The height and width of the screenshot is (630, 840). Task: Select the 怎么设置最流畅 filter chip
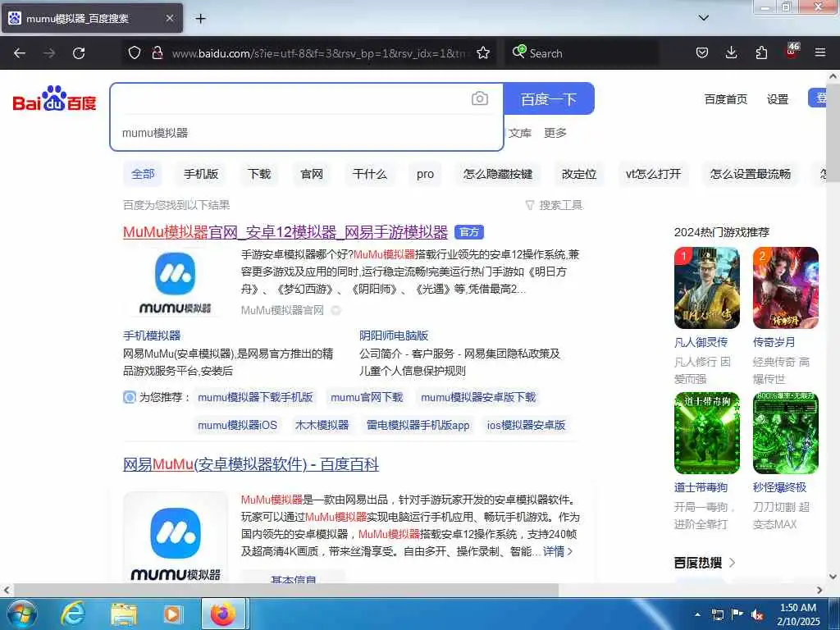pyautogui.click(x=750, y=174)
